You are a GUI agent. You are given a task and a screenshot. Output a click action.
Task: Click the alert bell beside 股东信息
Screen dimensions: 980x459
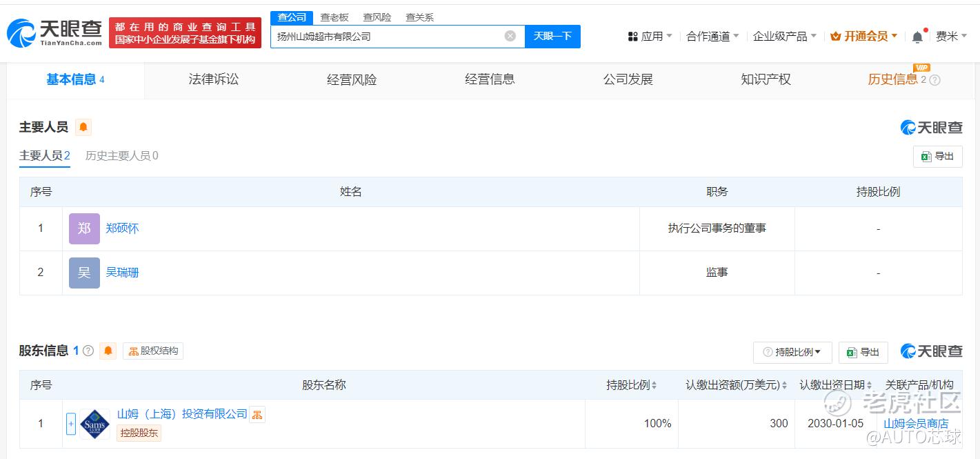108,351
